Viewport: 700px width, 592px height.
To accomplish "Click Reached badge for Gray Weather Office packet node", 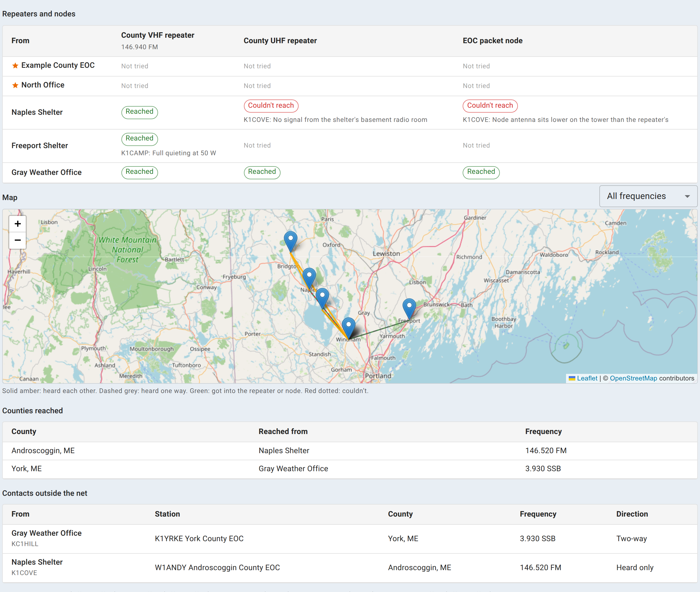I will [x=481, y=172].
